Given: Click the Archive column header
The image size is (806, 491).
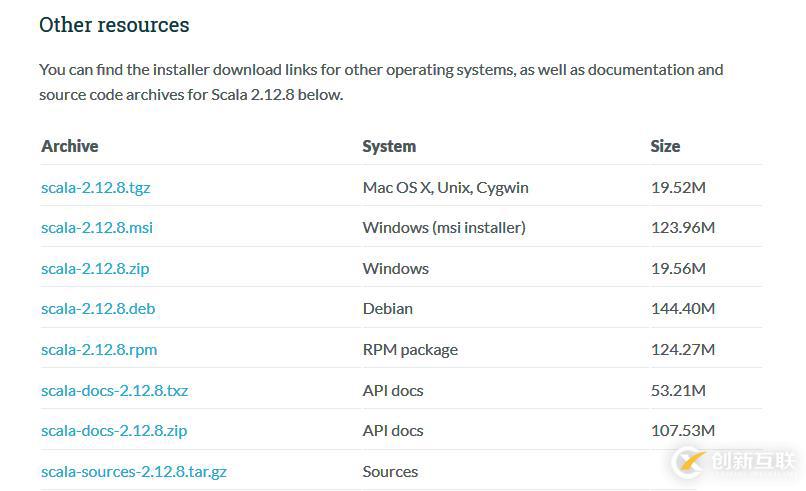Looking at the screenshot, I should coord(69,146).
